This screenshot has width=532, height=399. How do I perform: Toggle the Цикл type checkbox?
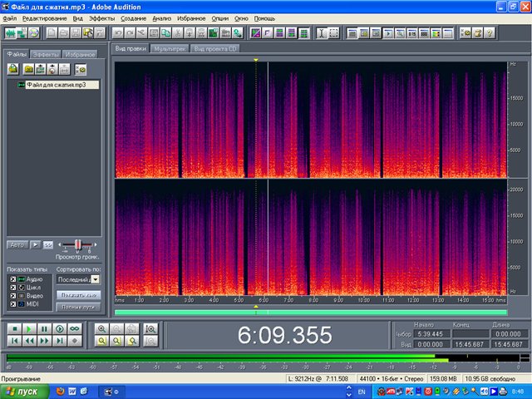(x=12, y=288)
